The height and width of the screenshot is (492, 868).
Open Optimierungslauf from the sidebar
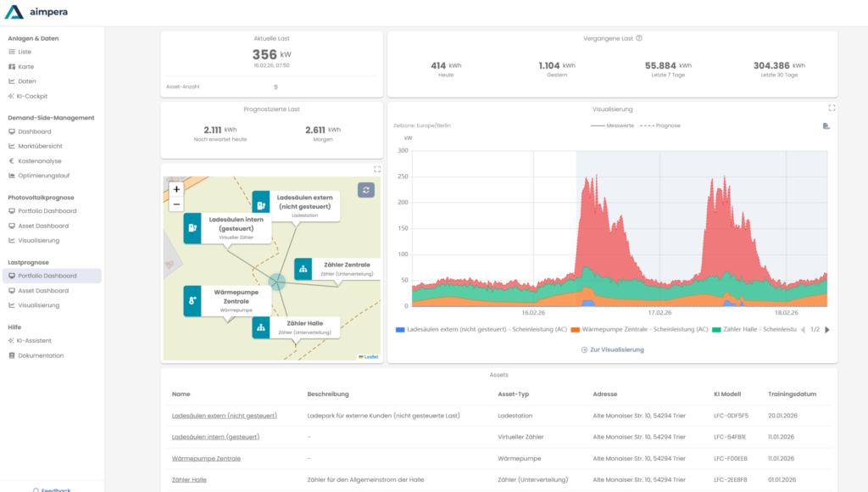(43, 176)
